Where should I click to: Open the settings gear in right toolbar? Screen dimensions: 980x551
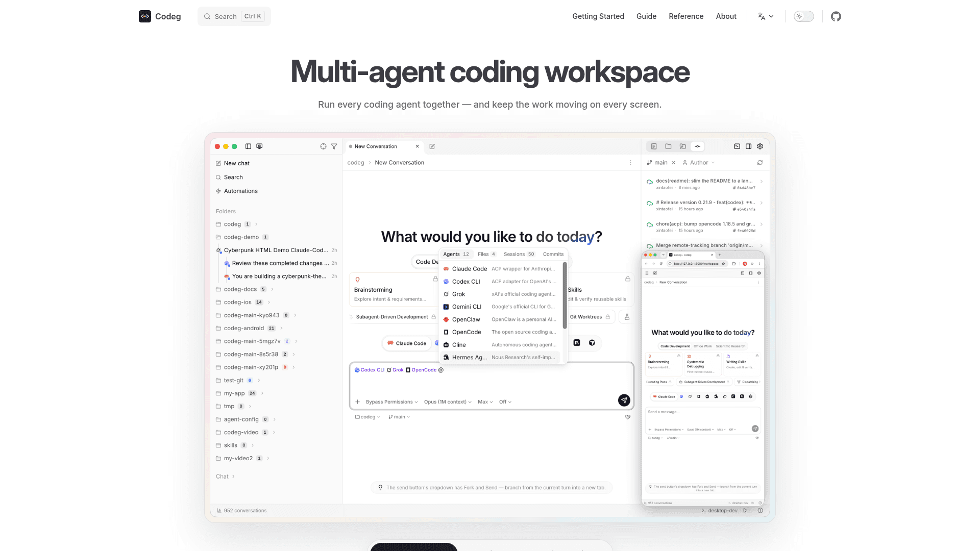click(760, 146)
